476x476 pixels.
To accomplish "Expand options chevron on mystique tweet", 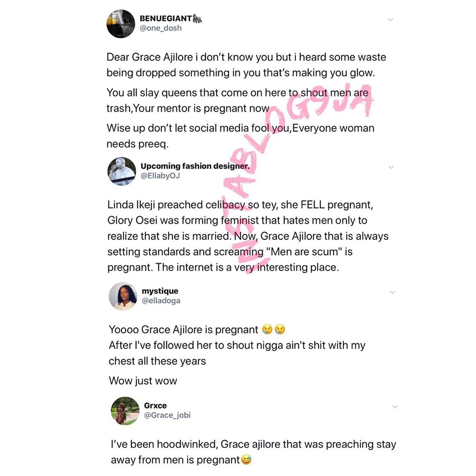I will click(393, 292).
